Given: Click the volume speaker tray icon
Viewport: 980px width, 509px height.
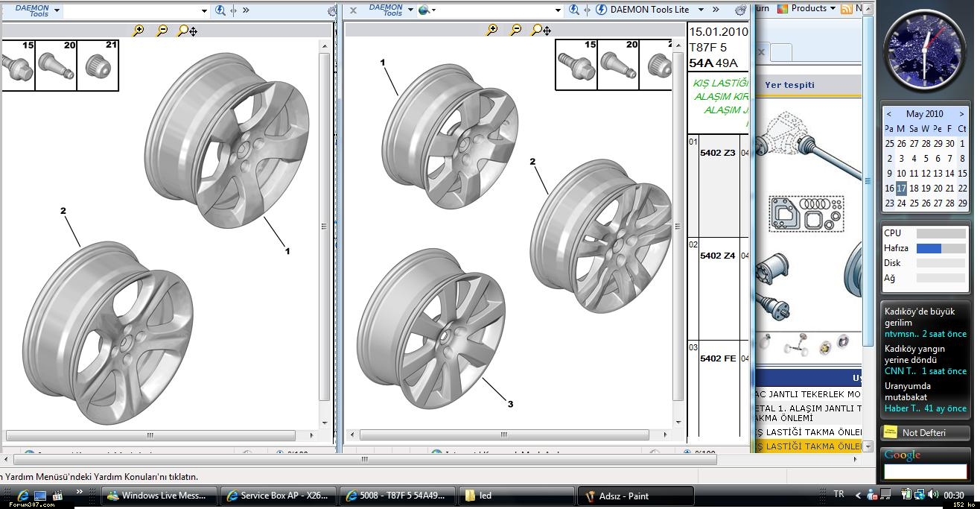Looking at the screenshot, I should [933, 494].
